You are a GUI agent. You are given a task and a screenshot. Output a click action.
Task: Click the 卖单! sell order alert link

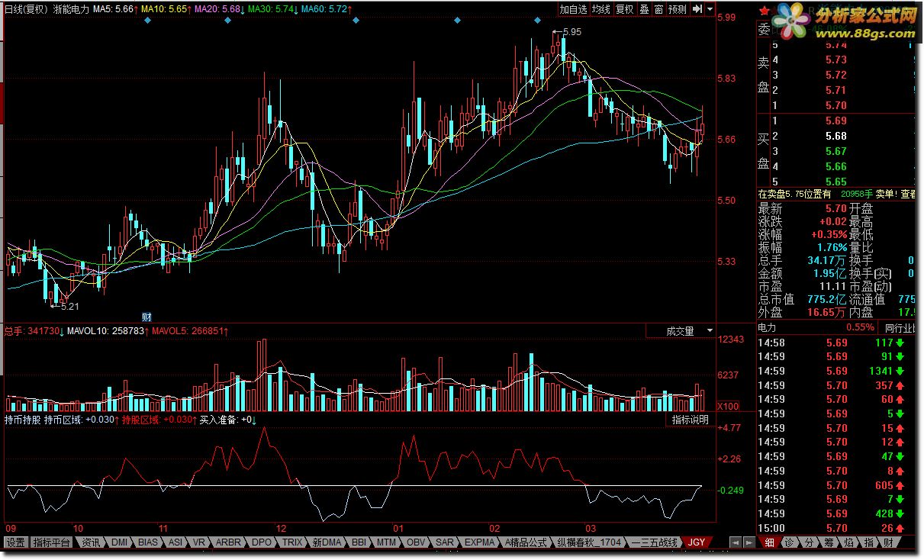point(885,195)
